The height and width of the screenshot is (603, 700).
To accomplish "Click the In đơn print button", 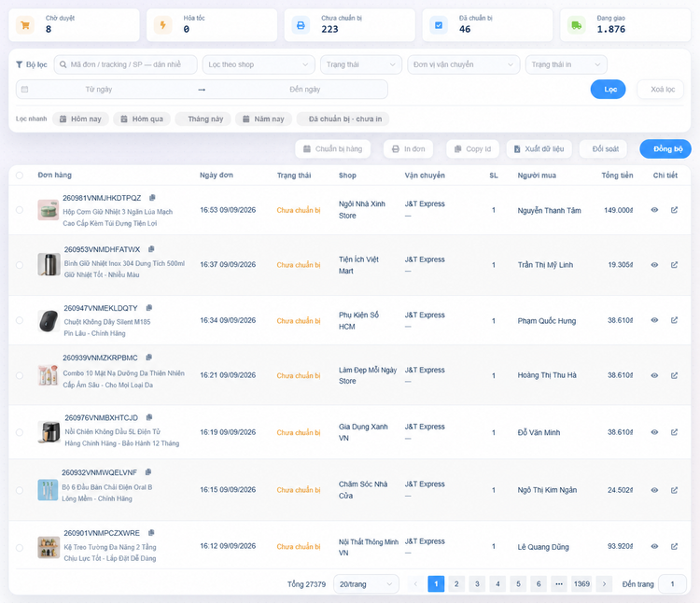I will pyautogui.click(x=408, y=149).
